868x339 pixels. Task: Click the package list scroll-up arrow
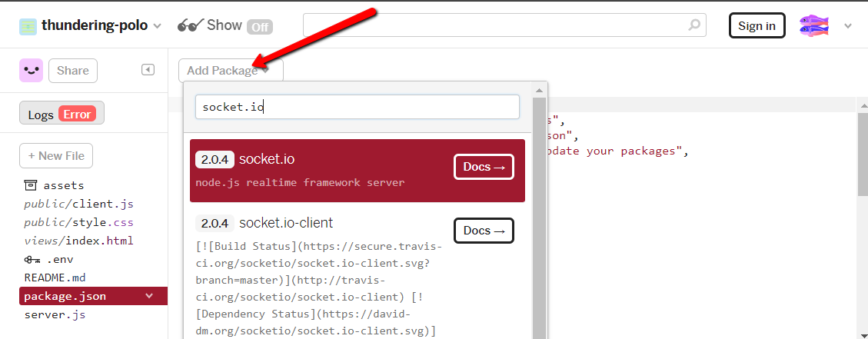point(539,90)
